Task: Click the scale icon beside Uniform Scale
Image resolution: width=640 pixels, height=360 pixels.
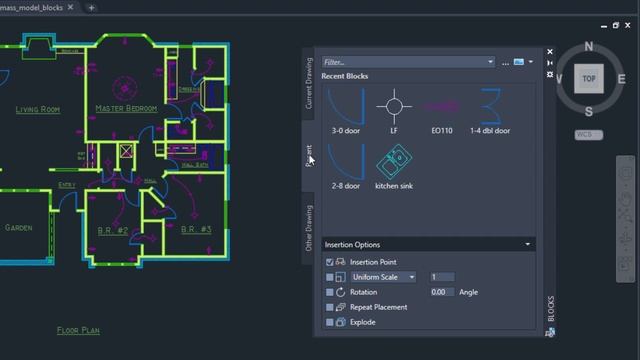Action: 340,277
